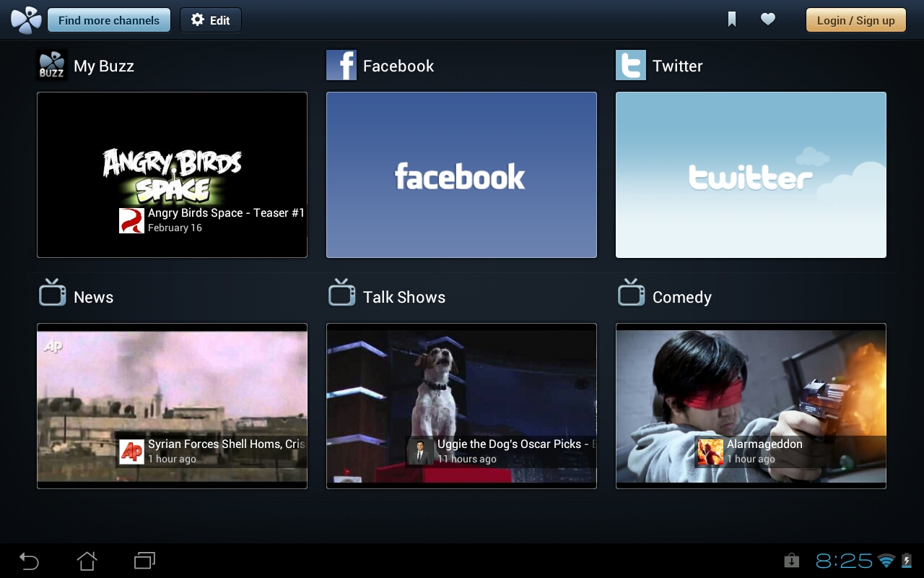The height and width of the screenshot is (578, 924).
Task: Click "Angry Birds Space - Teaser #1" title
Action: pyautogui.click(x=227, y=213)
